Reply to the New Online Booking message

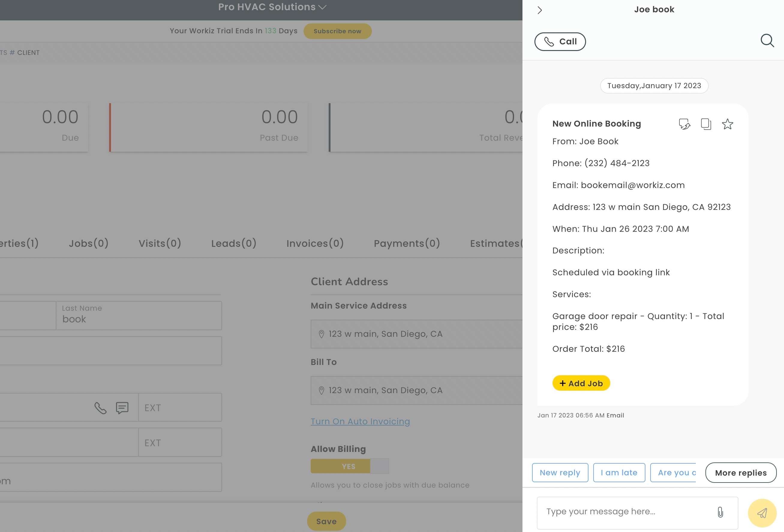coord(684,124)
